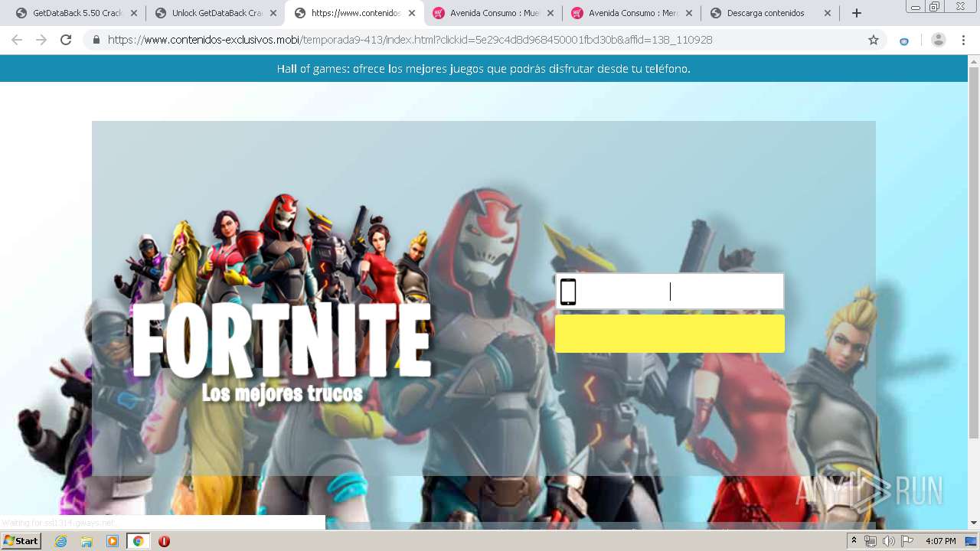This screenshot has width=980, height=551.
Task: Reload the current page
Action: [x=66, y=40]
